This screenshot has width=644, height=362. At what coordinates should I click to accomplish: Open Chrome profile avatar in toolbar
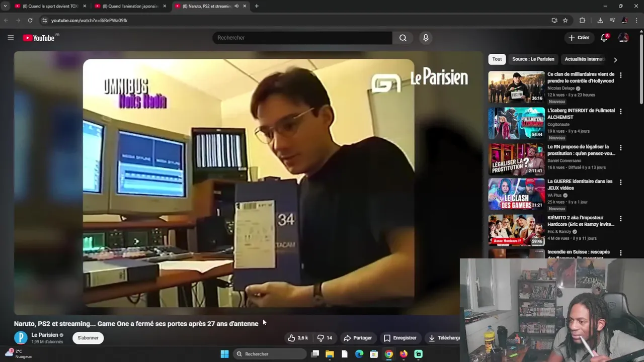pyautogui.click(x=624, y=20)
